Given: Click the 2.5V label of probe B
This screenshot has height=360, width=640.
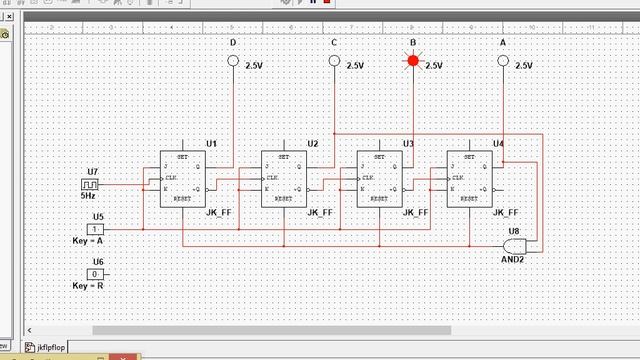Looking at the screenshot, I should tap(434, 66).
